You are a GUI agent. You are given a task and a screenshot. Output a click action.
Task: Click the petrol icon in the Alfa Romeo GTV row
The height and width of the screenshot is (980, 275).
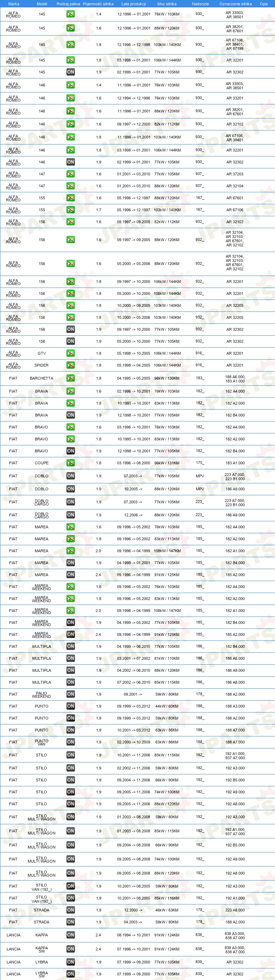[x=70, y=353]
